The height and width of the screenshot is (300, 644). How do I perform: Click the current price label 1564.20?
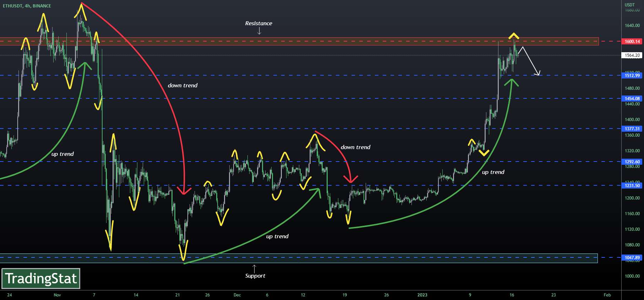pyautogui.click(x=632, y=55)
